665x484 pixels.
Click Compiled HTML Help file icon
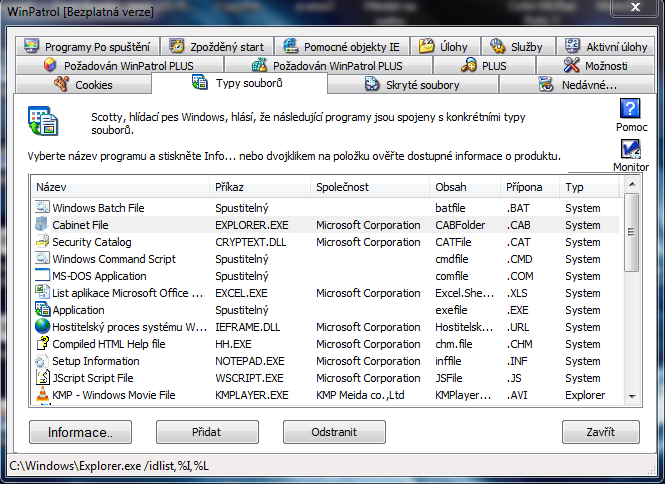pyautogui.click(x=43, y=343)
